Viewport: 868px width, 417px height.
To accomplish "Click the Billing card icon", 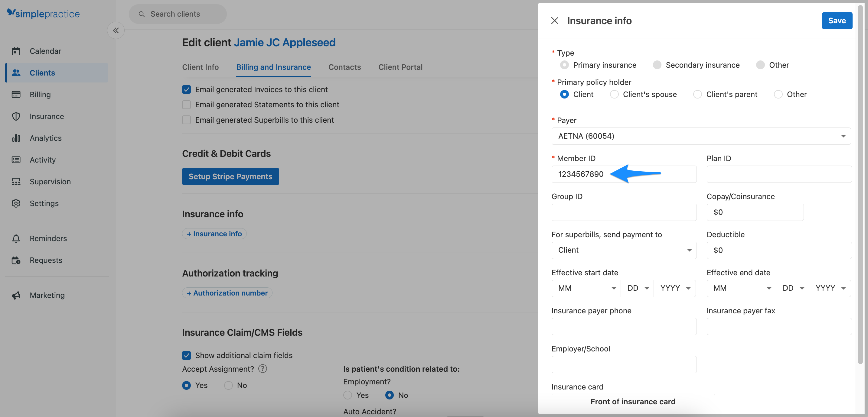I will (x=16, y=95).
